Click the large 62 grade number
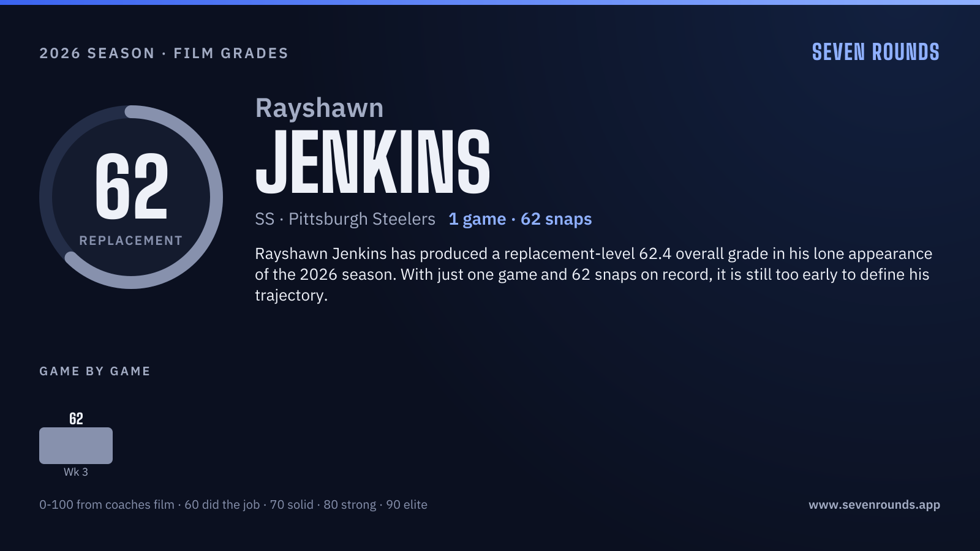 pyautogui.click(x=131, y=186)
